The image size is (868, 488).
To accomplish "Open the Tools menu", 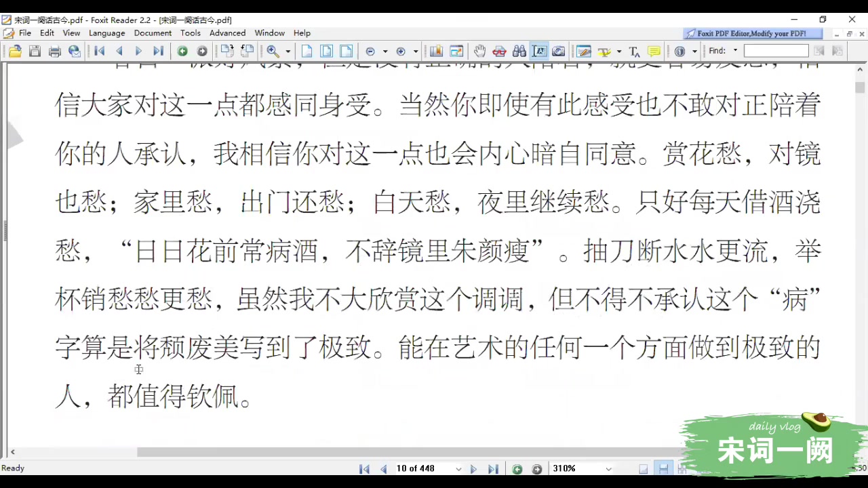I will (191, 33).
